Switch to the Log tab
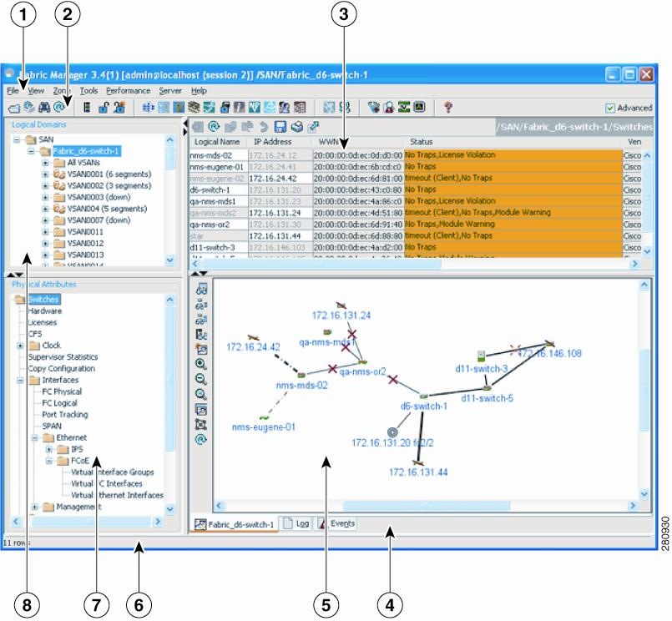Screen dimensions: 672x621 click(297, 523)
